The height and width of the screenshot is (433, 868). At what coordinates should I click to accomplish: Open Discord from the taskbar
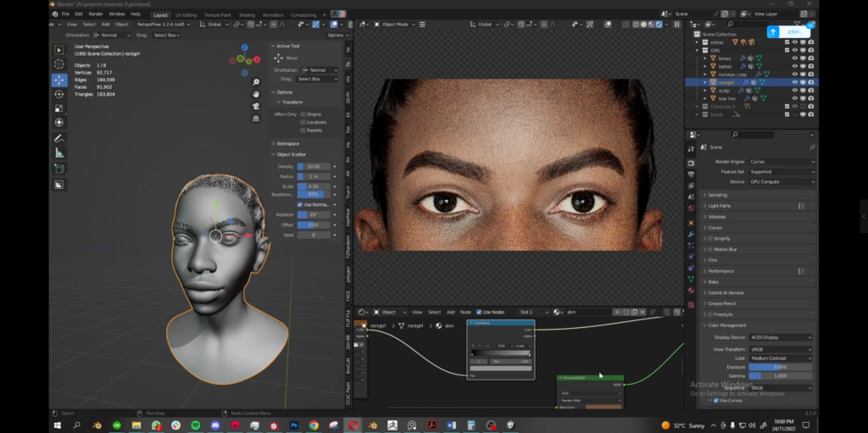[x=215, y=425]
